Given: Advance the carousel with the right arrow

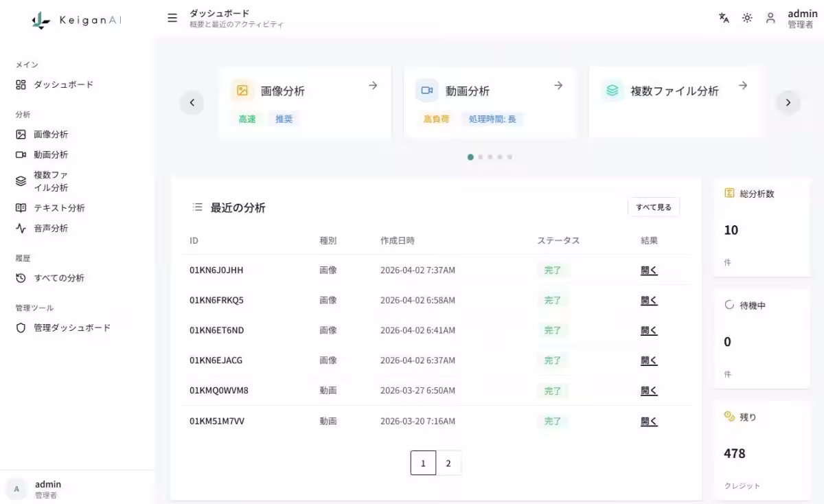Looking at the screenshot, I should coord(788,102).
